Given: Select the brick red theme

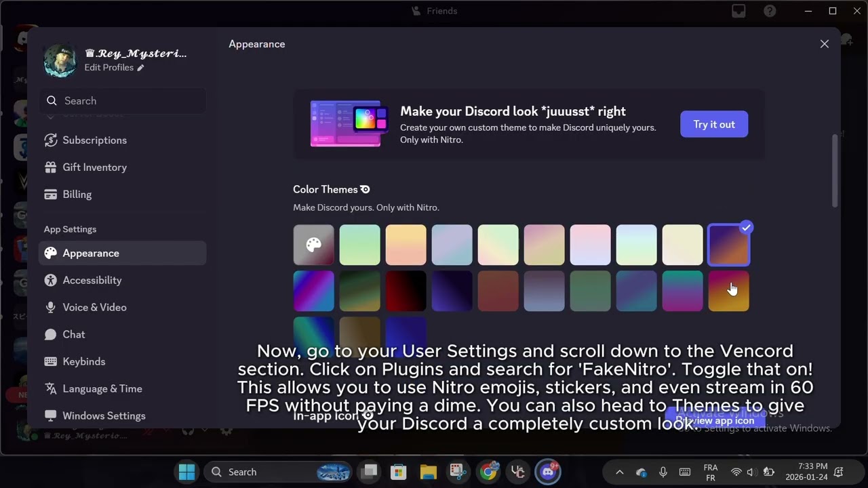Looking at the screenshot, I should pyautogui.click(x=498, y=291).
